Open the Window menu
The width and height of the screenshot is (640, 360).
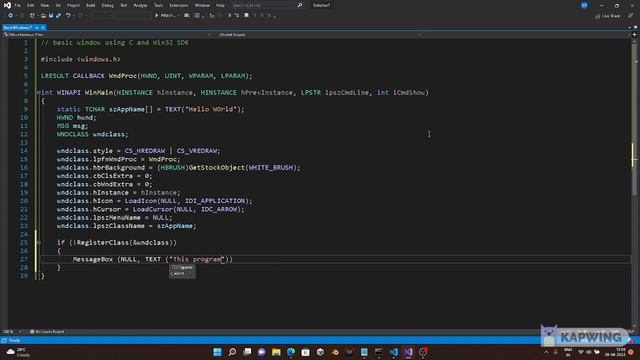click(x=202, y=5)
